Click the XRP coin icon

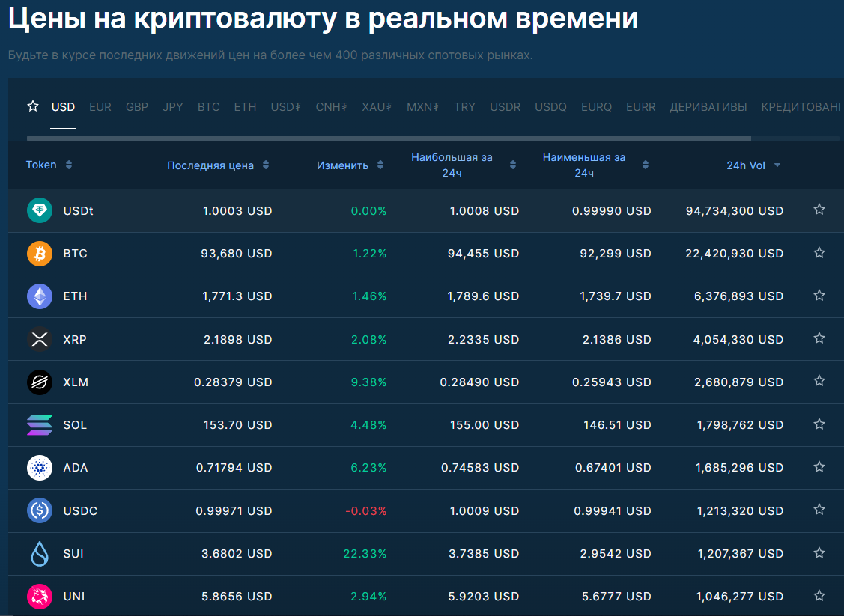coord(39,340)
